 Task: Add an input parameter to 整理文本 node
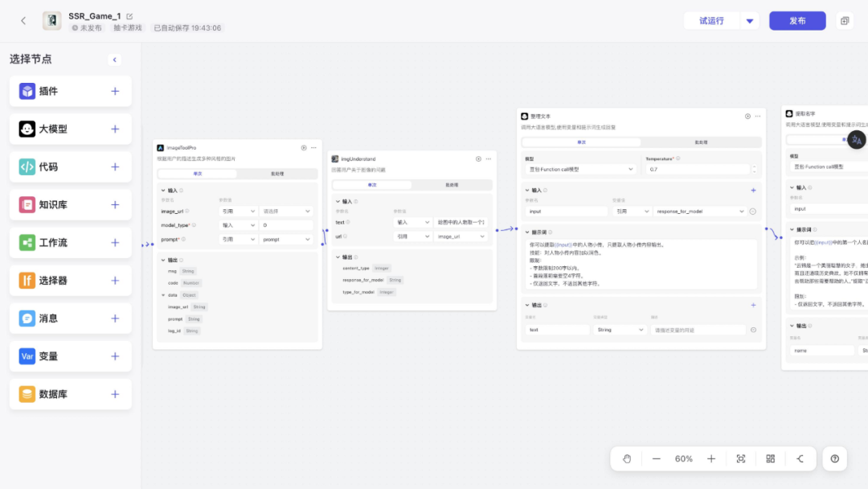point(753,191)
